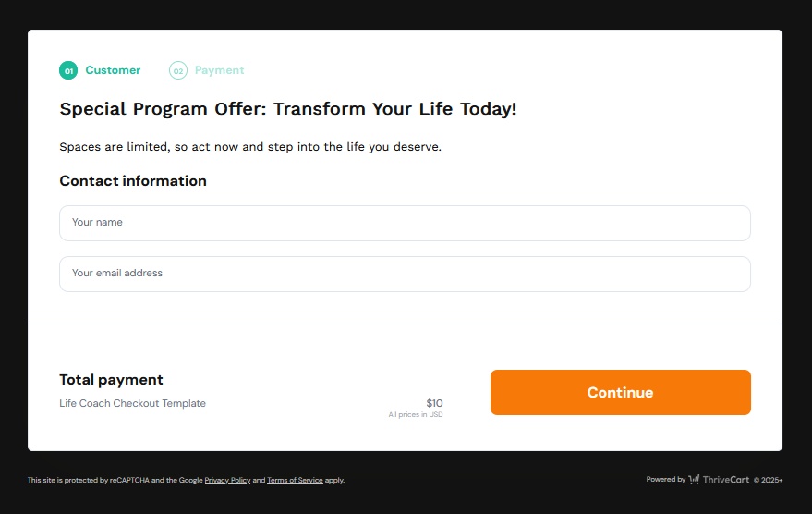Screen dimensions: 812x514
Task: Open the Terms of Service link
Action: [x=295, y=481]
